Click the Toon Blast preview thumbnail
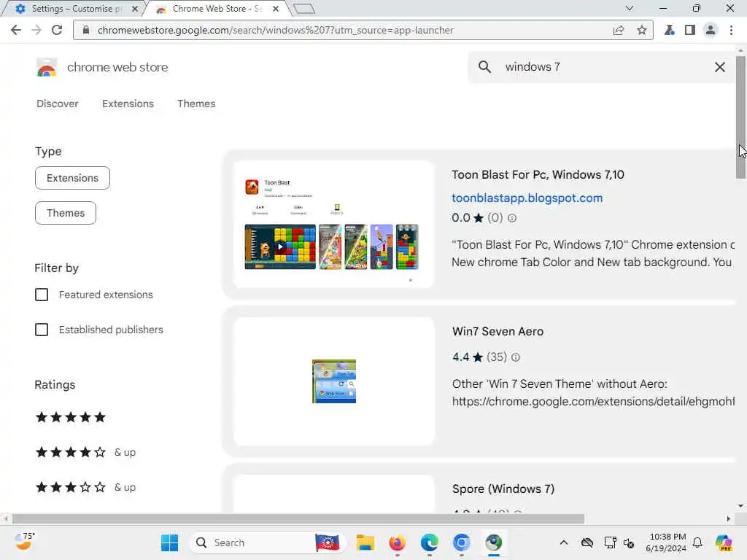Viewport: 747px width, 560px height. 333,225
